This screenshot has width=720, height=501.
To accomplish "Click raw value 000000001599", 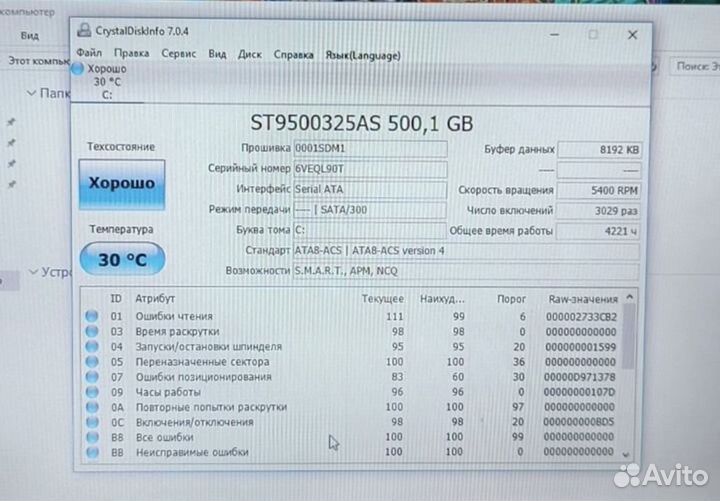I will (x=580, y=347).
